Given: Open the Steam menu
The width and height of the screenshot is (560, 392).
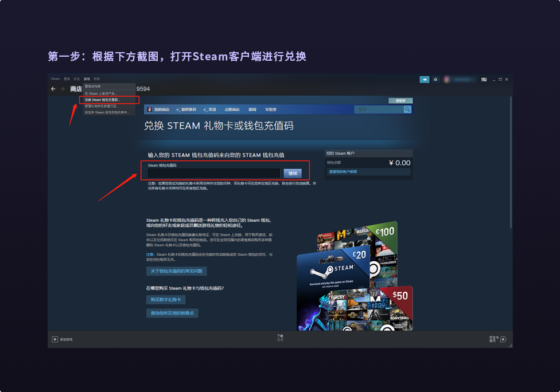Looking at the screenshot, I should pos(55,79).
